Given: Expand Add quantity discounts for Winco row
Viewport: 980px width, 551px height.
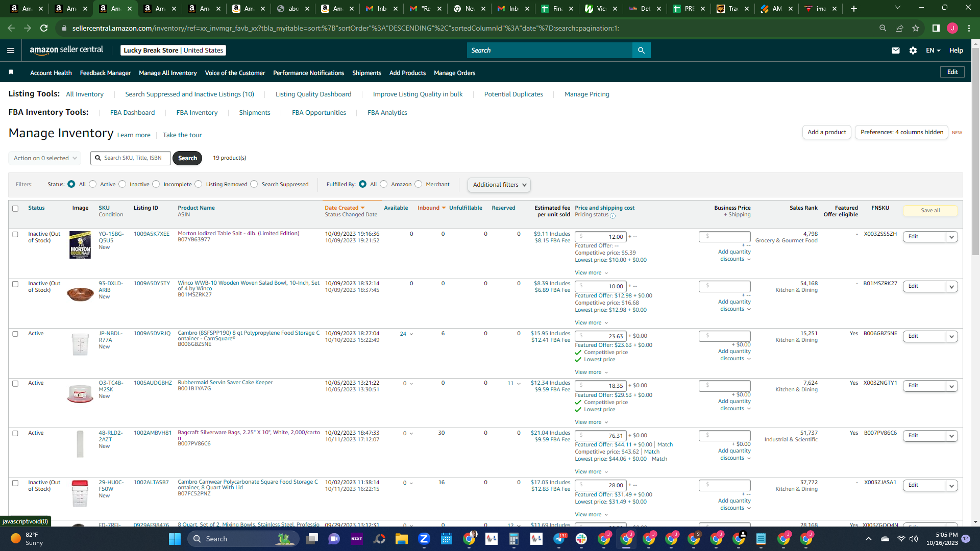Looking at the screenshot, I should click(734, 305).
